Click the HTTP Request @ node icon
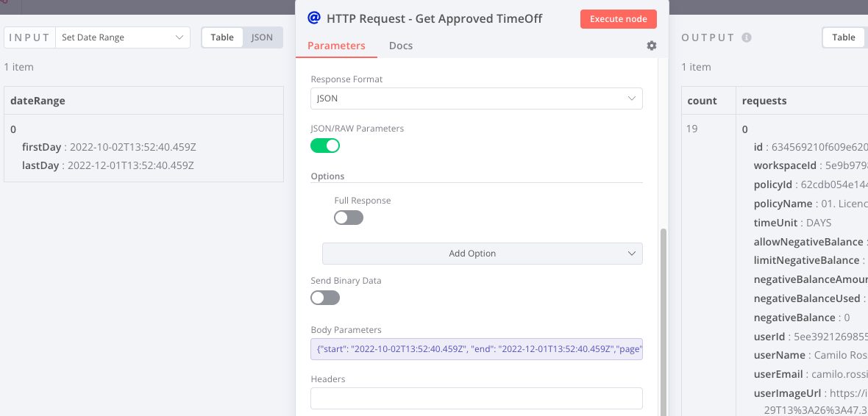 coord(314,18)
